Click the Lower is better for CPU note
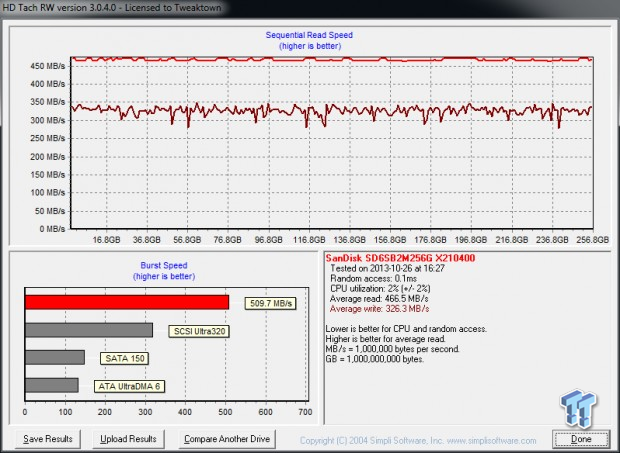This screenshot has height=453, width=620. [x=406, y=329]
